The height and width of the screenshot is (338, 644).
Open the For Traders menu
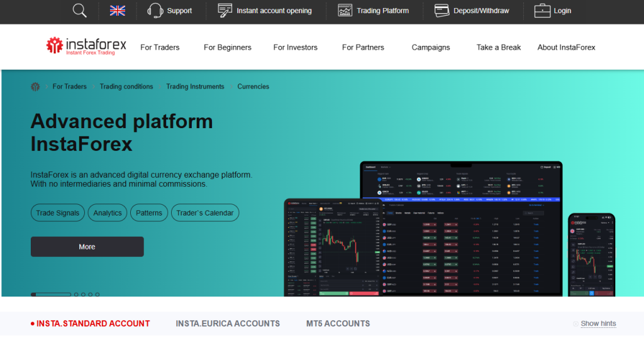[x=160, y=47]
